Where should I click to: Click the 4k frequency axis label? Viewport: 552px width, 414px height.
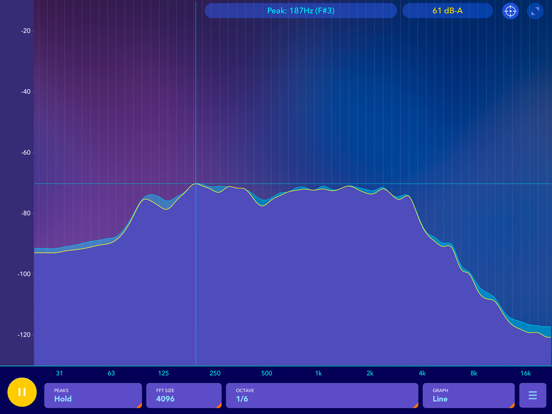(x=422, y=374)
